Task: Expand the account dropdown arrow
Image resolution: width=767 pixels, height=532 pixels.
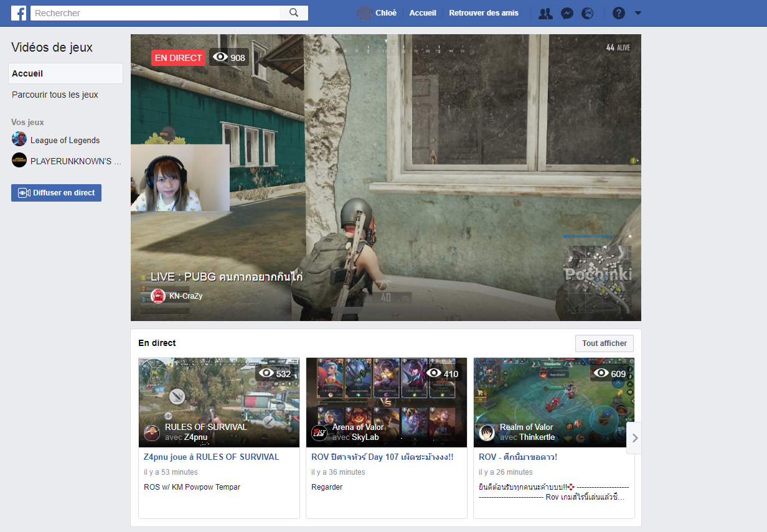Action: click(638, 13)
